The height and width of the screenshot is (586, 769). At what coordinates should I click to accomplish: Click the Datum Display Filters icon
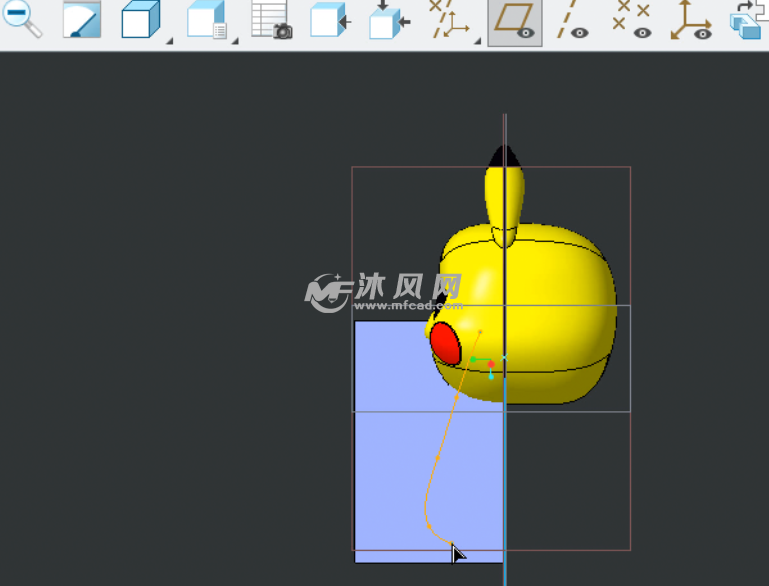[x=448, y=20]
